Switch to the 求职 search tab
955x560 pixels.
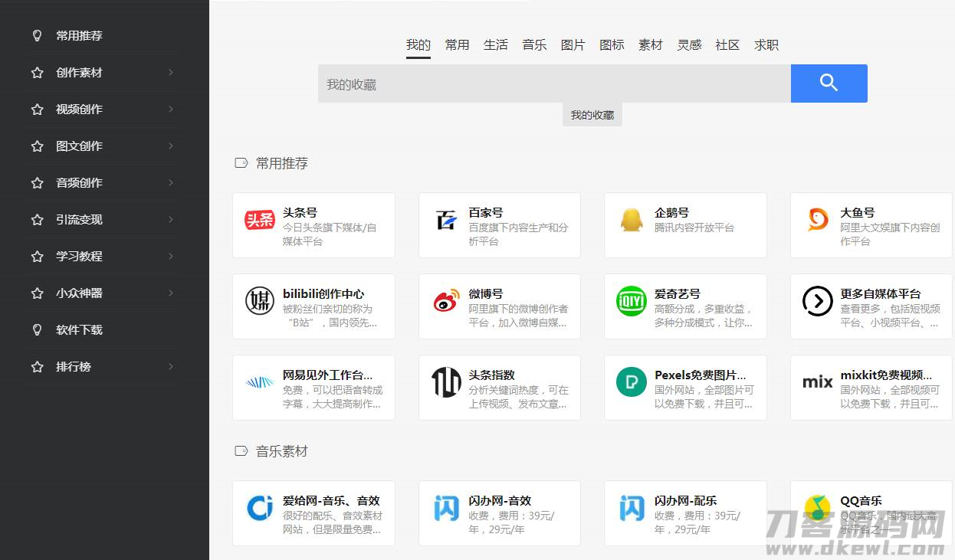tap(766, 45)
